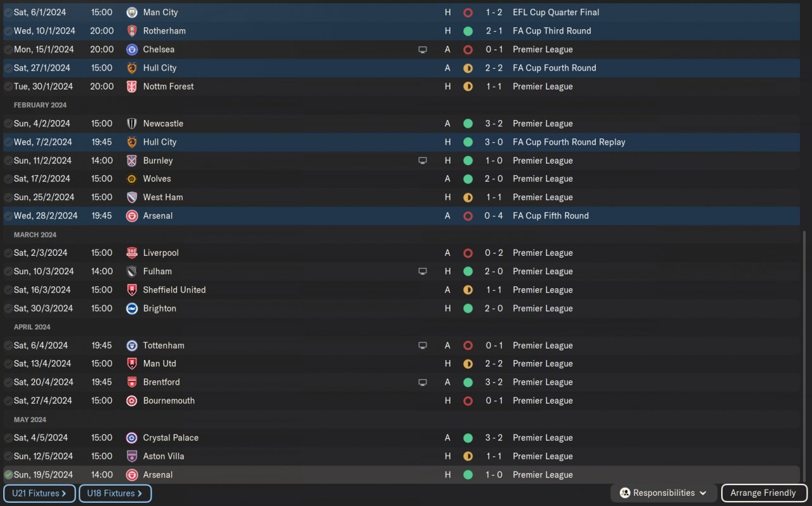Open the Responsibilities dropdown
This screenshot has width=812, height=506.
(663, 493)
